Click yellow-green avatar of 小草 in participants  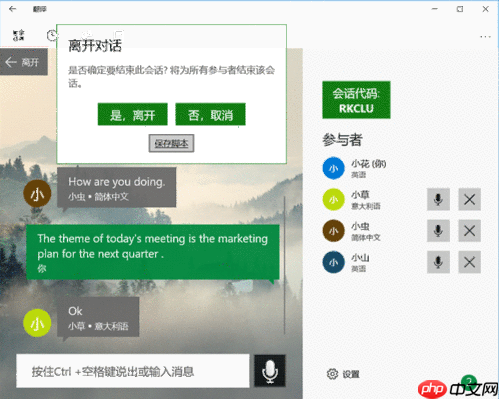(333, 199)
